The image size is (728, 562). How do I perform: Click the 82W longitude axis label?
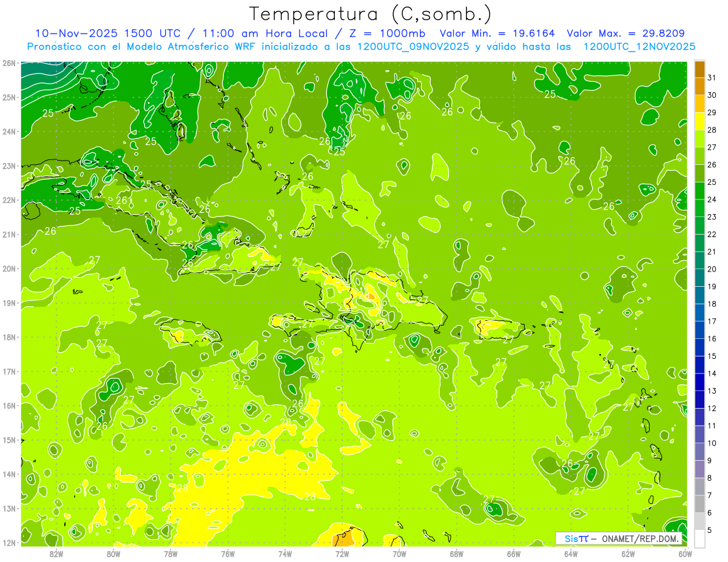[x=56, y=554]
